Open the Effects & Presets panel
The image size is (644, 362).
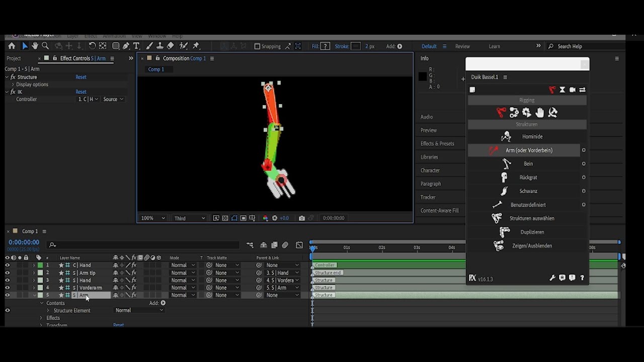437,143
